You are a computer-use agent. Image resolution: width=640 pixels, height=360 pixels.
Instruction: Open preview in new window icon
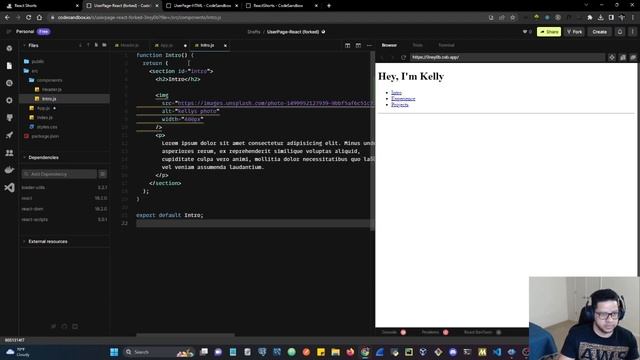click(x=633, y=58)
